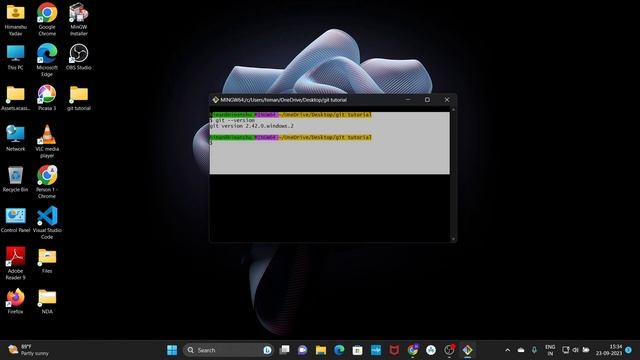This screenshot has width=640, height=360.
Task: Select the MinGW Installer desktop icon
Action: [78, 19]
